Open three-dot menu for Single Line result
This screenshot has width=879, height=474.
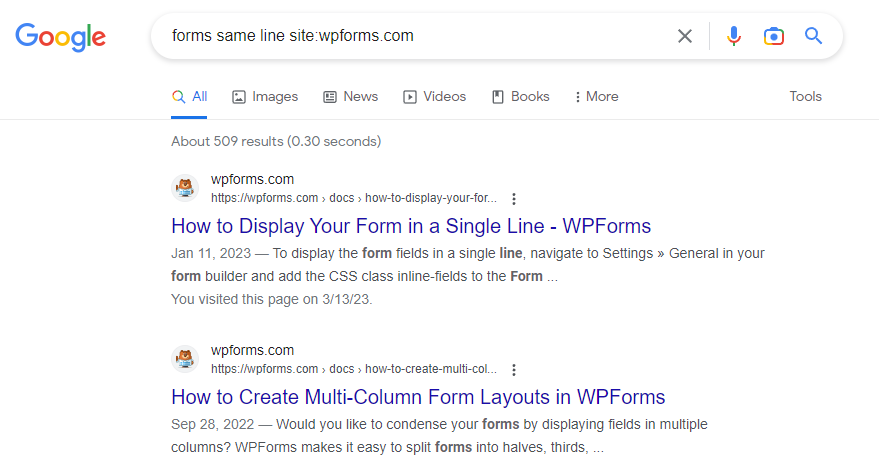click(514, 198)
